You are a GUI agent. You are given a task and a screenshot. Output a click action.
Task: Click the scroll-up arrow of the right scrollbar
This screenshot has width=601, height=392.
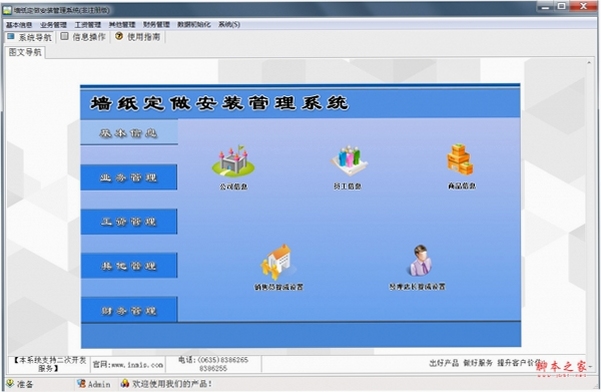point(590,62)
